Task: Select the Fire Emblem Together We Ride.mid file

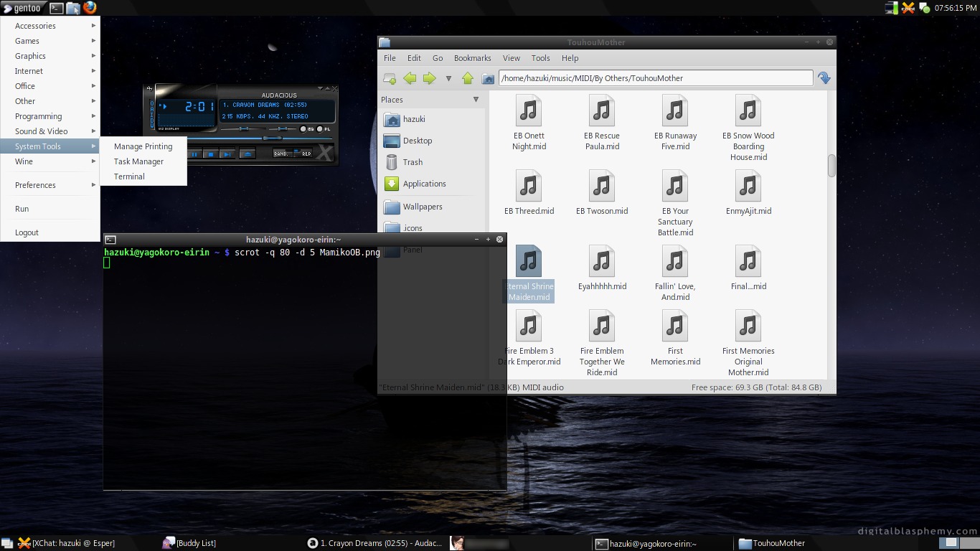Action: [602, 343]
